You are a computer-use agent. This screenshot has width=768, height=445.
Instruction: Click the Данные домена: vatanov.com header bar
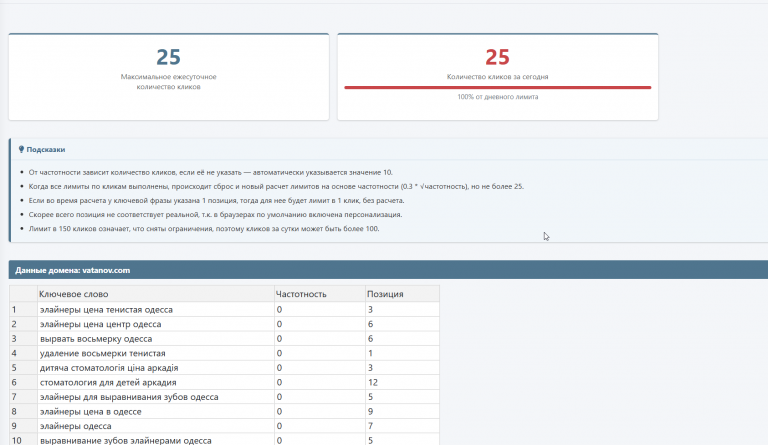click(388, 270)
